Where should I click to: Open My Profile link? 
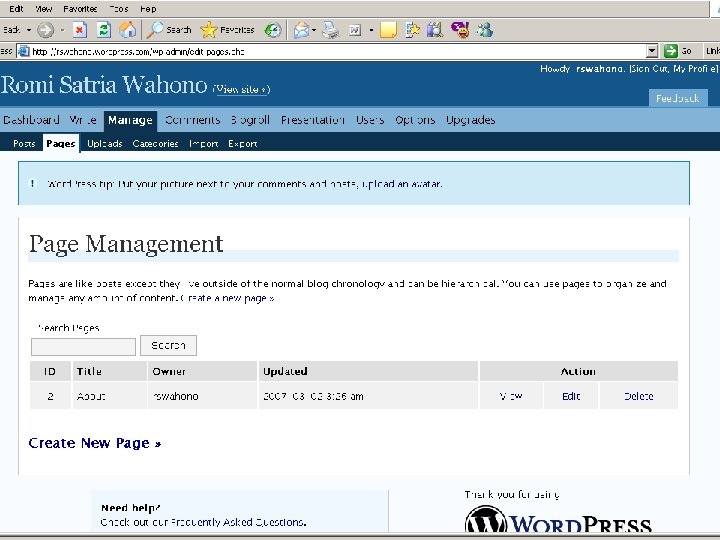tap(694, 69)
